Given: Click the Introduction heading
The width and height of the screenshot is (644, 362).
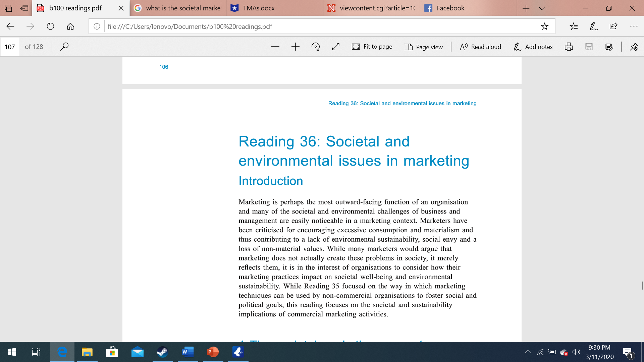Looking at the screenshot, I should [x=271, y=181].
